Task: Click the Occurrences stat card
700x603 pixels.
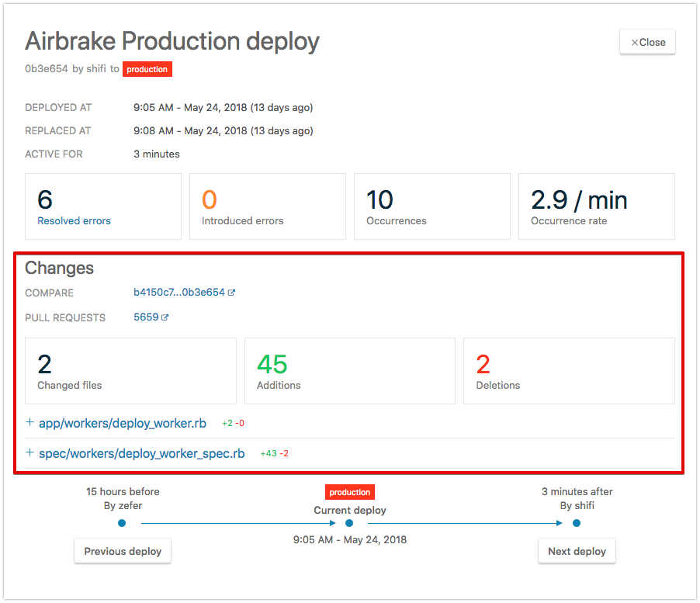Action: [x=432, y=206]
